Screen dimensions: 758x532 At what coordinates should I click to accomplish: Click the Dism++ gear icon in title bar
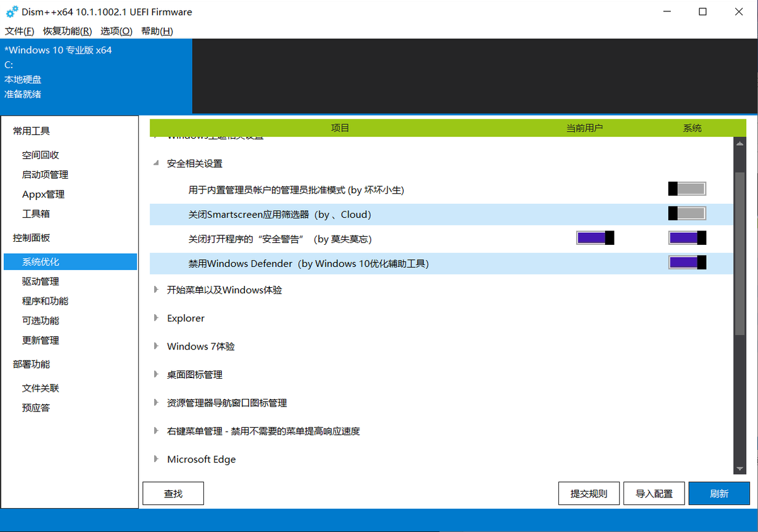(x=11, y=12)
